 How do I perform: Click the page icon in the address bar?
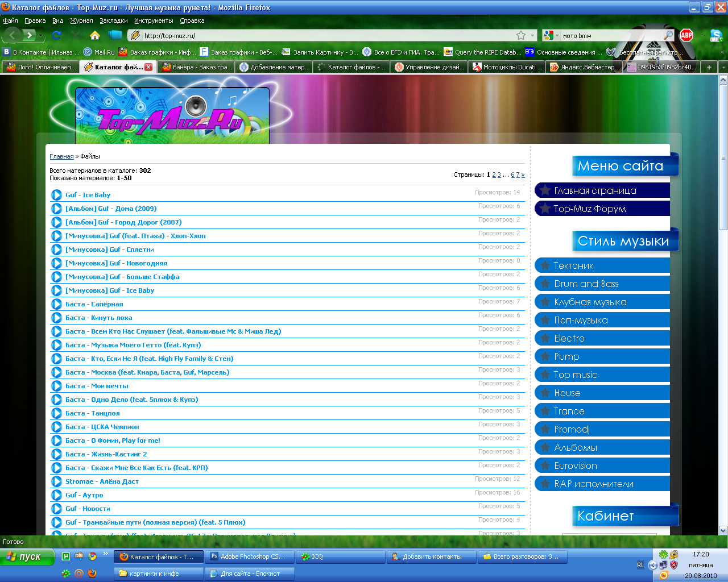[135, 35]
